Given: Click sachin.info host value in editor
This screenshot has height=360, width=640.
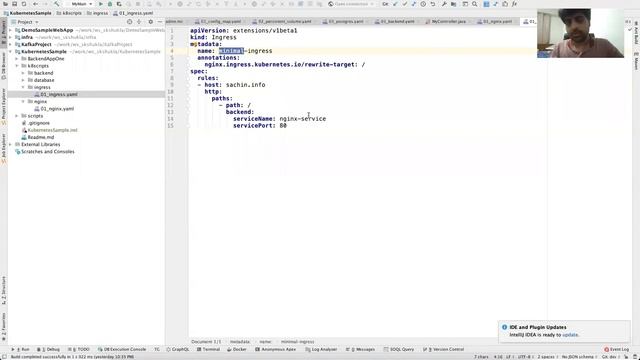Looking at the screenshot, I should [x=246, y=85].
